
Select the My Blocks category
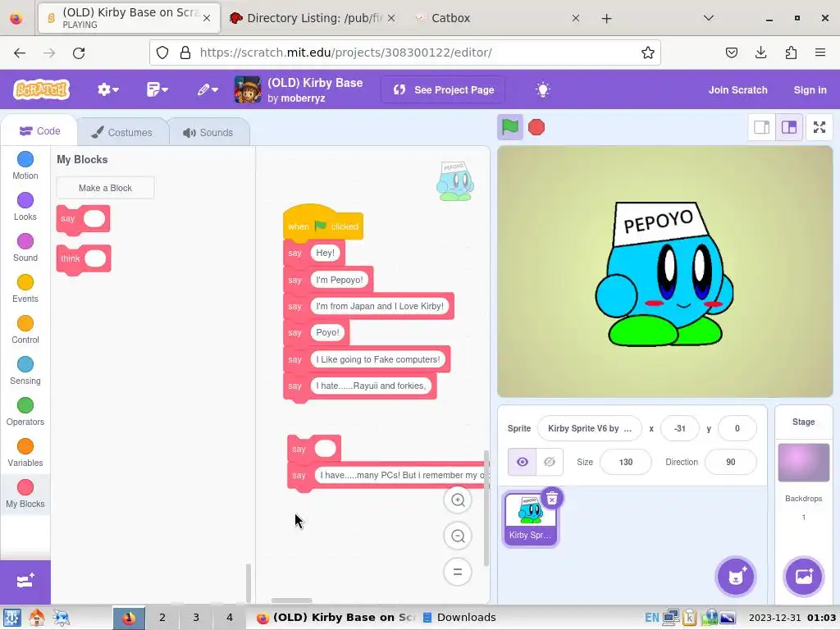click(25, 494)
